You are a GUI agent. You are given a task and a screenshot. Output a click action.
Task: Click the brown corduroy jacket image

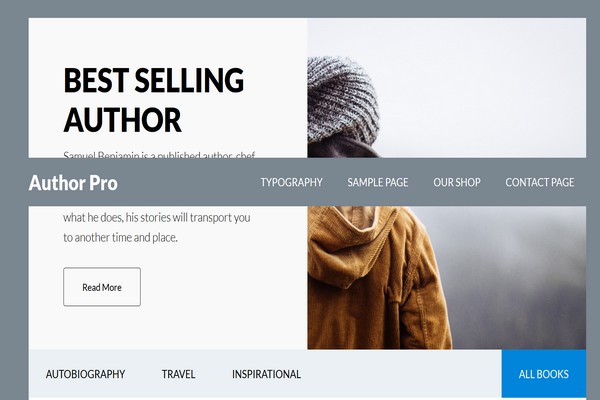377,278
